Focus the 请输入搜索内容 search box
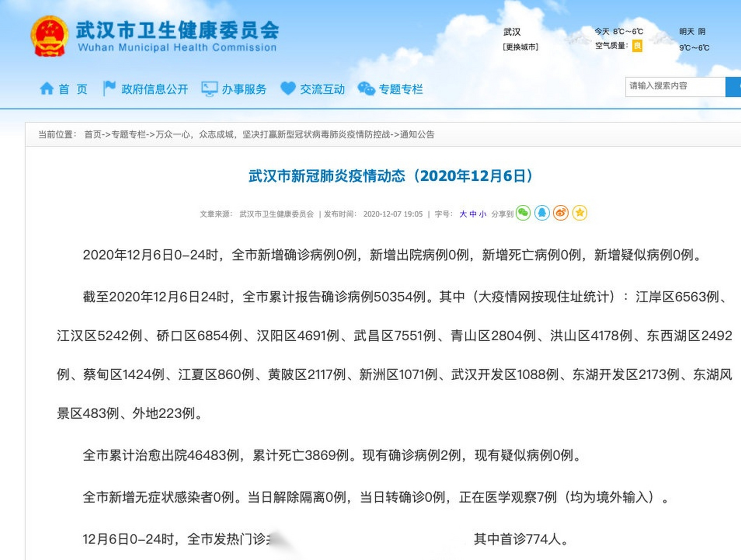Image resolution: width=741 pixels, height=560 pixels. pyautogui.click(x=675, y=86)
